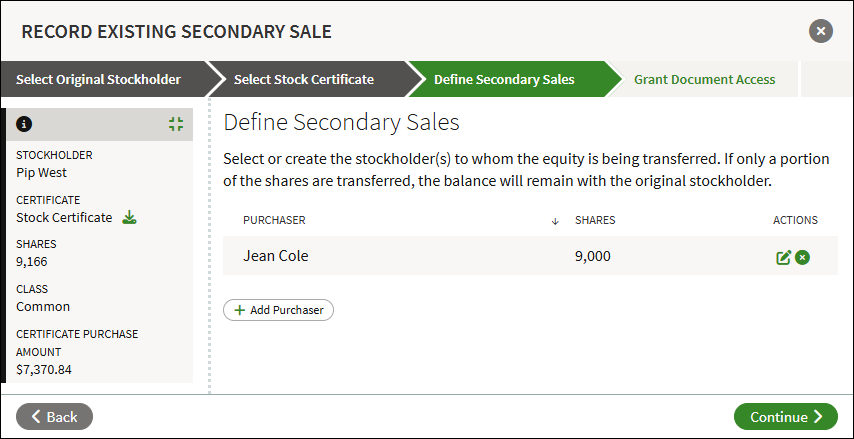Click the plus icon in Add Purchaser
854x439 pixels.
point(240,310)
